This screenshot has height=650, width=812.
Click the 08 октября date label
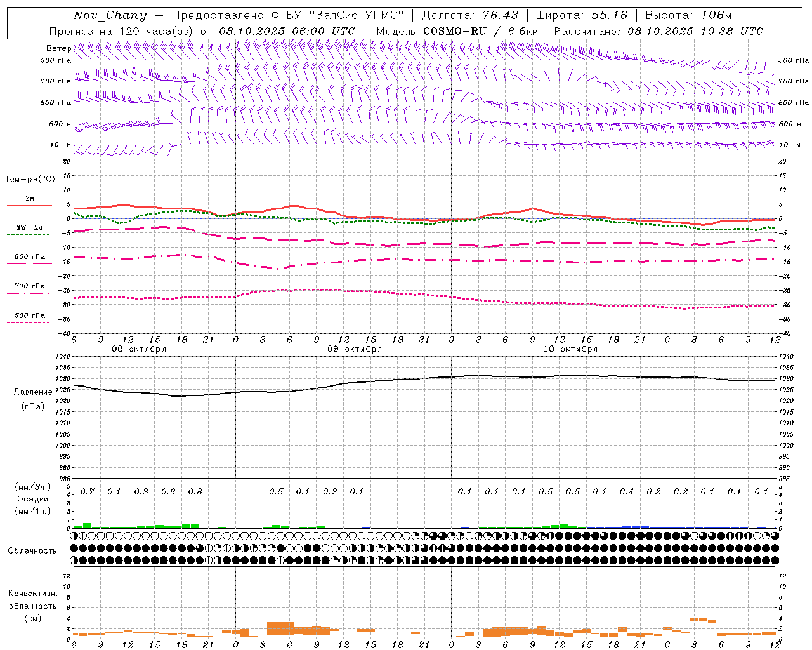[139, 349]
